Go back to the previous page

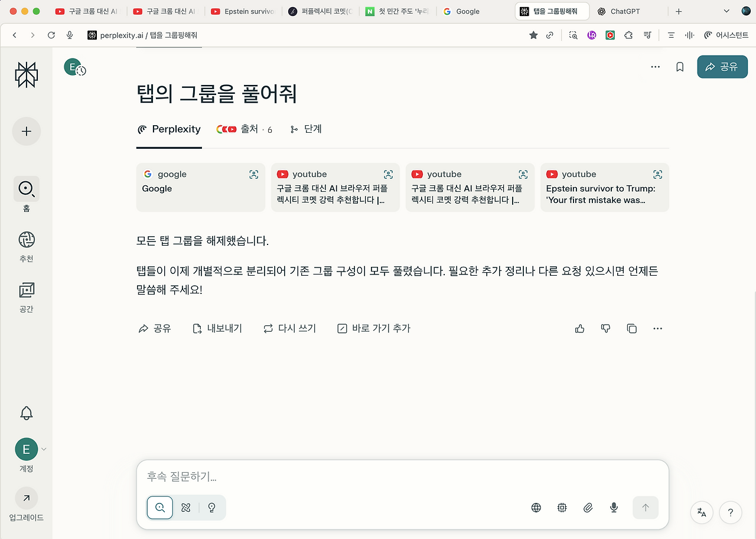pyautogui.click(x=15, y=35)
